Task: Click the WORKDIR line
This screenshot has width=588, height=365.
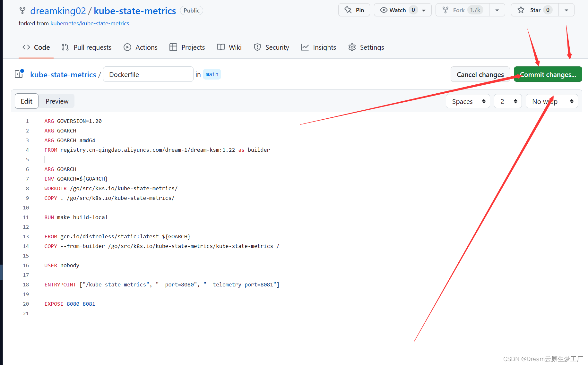Action: click(x=111, y=188)
